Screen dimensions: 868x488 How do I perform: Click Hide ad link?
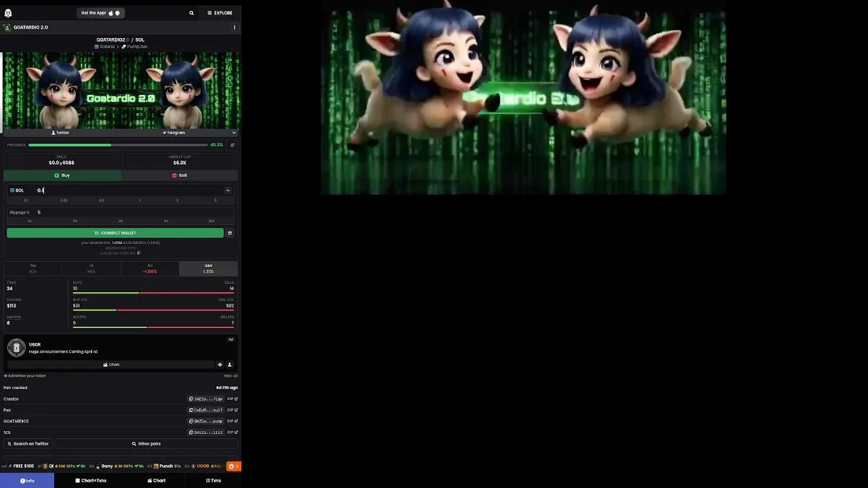(231, 375)
